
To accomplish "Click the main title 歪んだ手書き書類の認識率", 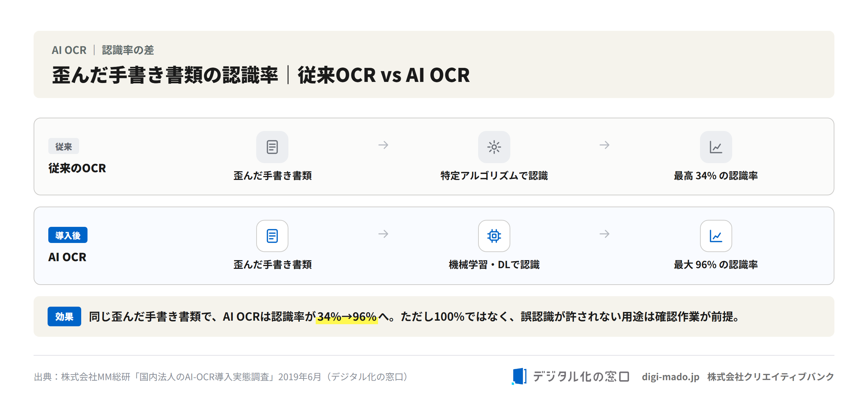I will pyautogui.click(x=165, y=75).
